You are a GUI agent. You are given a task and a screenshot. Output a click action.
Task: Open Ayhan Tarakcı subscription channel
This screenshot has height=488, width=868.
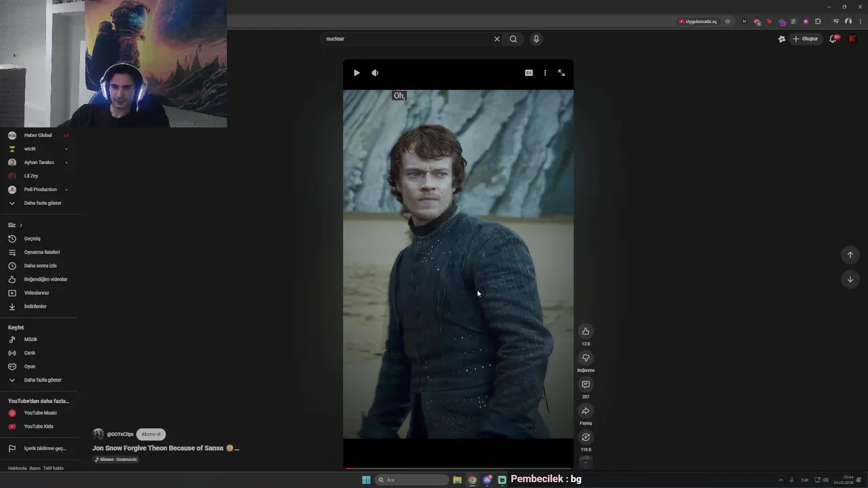coord(39,162)
